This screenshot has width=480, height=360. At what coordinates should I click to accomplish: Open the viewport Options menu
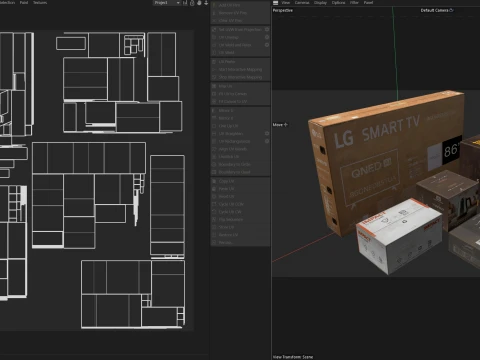tap(338, 3)
